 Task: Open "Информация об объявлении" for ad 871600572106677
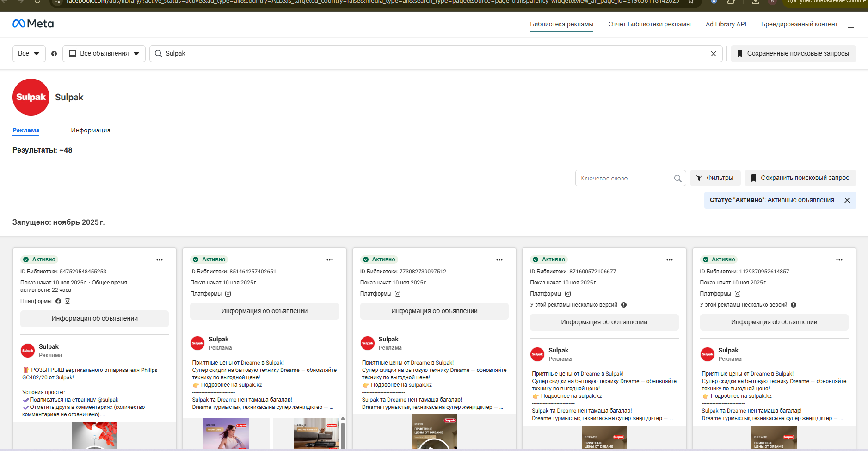point(604,322)
